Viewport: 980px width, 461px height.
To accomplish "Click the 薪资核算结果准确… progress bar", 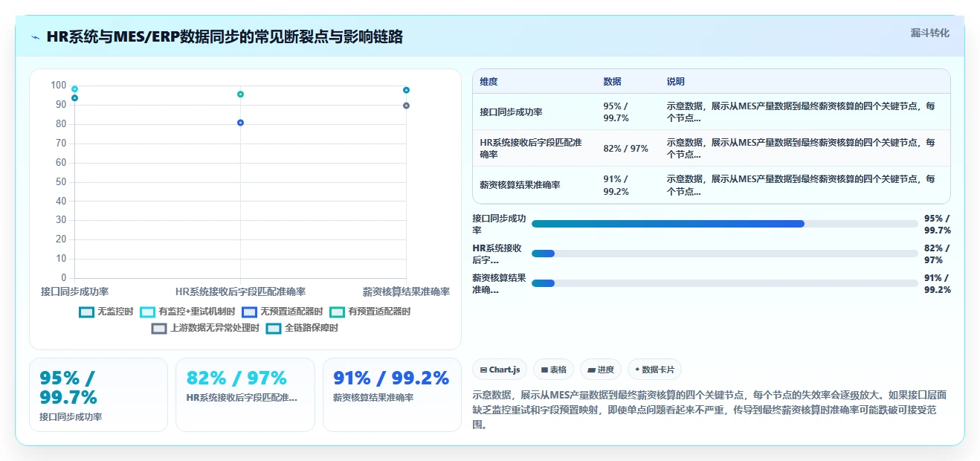I will coord(724,283).
